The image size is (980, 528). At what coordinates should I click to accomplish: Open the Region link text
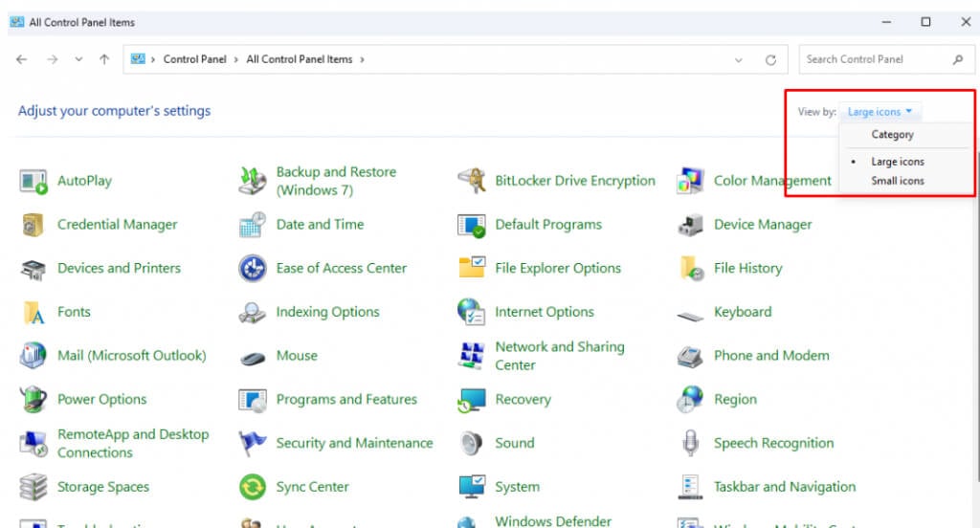[735, 399]
